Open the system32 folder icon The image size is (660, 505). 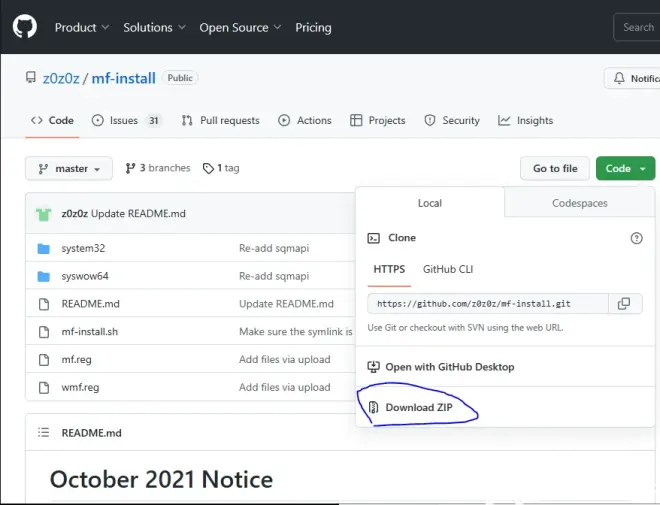point(44,248)
